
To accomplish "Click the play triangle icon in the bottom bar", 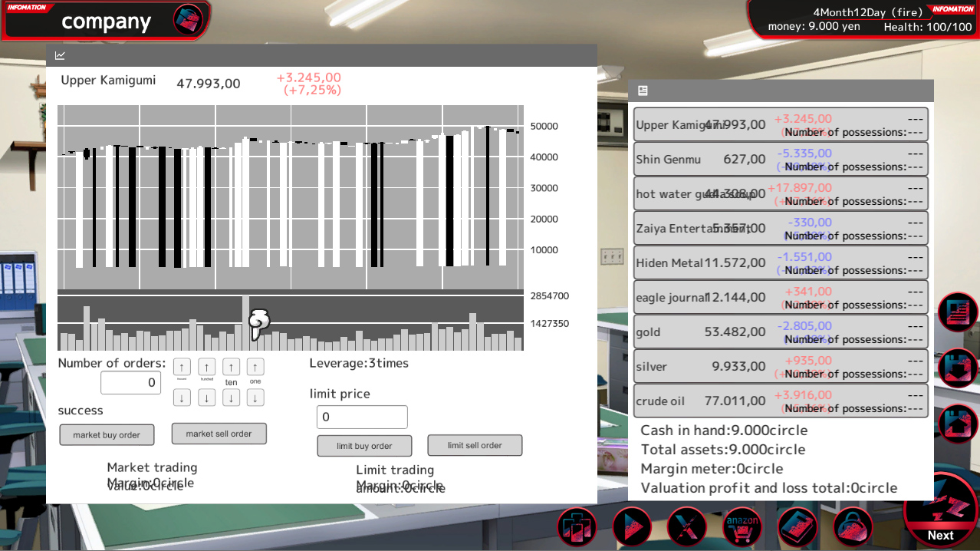I will coord(632,527).
